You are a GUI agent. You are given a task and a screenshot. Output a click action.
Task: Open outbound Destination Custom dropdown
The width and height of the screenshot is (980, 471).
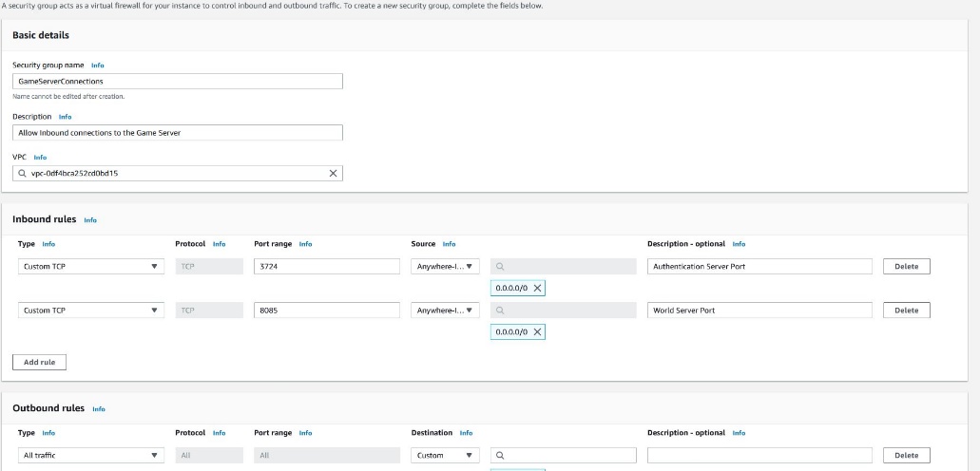pyautogui.click(x=446, y=456)
